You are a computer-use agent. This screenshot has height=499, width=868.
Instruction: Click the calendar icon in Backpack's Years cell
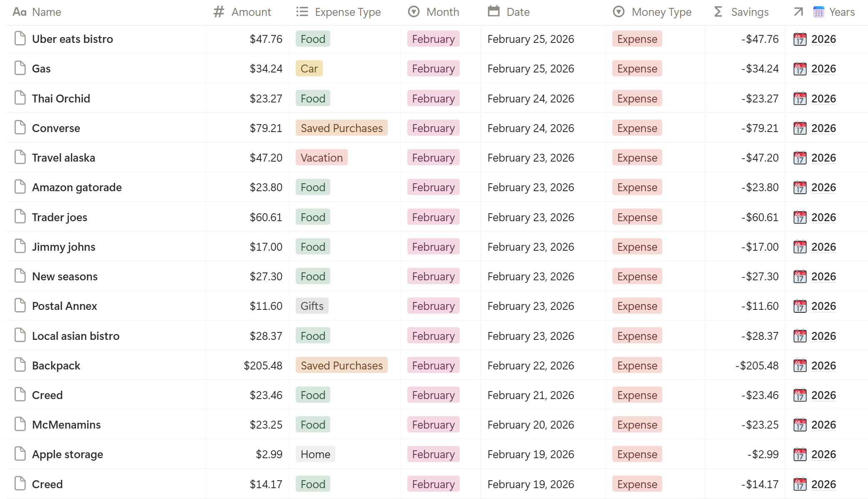pyautogui.click(x=799, y=365)
